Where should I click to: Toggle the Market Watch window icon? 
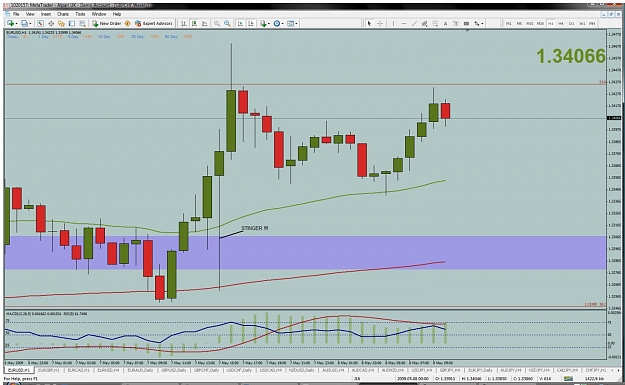coord(40,24)
